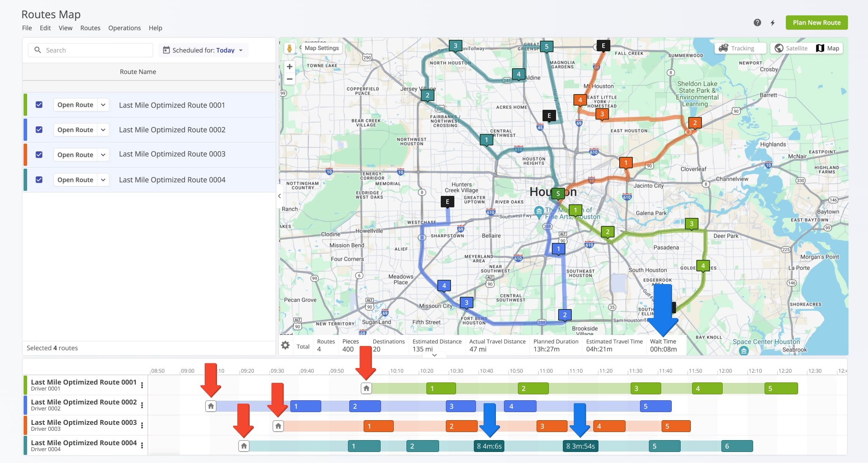868x463 pixels.
Task: Open the Operations menu in the menu bar
Action: pyautogui.click(x=125, y=28)
